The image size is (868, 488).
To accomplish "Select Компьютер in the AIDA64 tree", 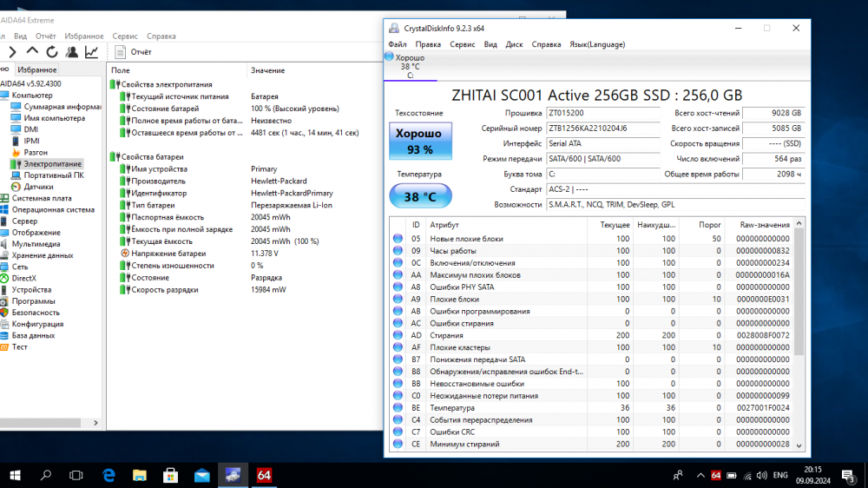I will click(x=32, y=96).
